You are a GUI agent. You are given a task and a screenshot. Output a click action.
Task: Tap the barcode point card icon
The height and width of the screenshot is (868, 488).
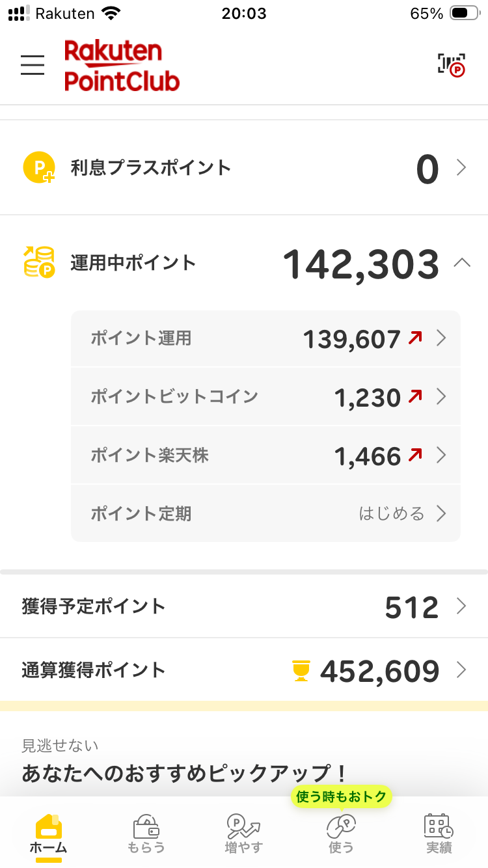(451, 64)
